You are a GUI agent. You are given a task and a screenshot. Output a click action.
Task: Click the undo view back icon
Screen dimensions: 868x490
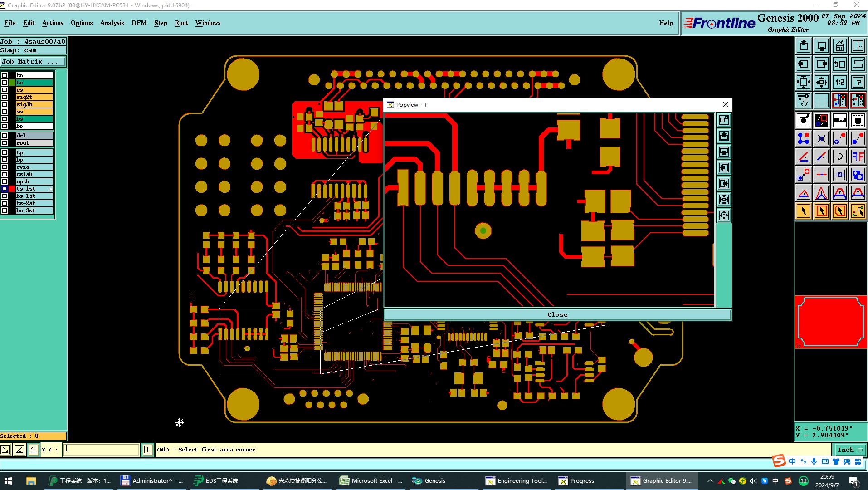[x=839, y=64]
